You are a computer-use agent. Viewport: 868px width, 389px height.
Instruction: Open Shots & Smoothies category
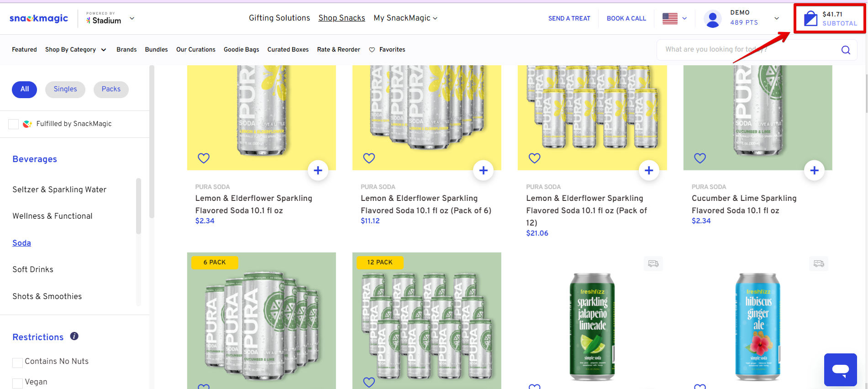47,296
